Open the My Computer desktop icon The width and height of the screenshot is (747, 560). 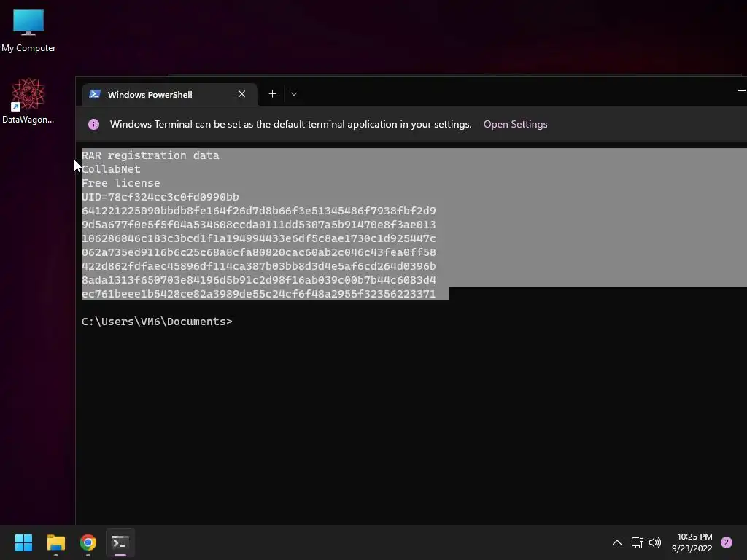[28, 31]
